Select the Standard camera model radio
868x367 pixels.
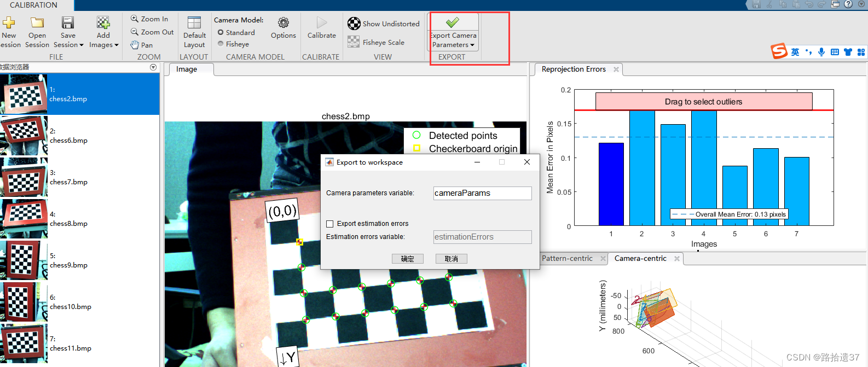tap(221, 32)
